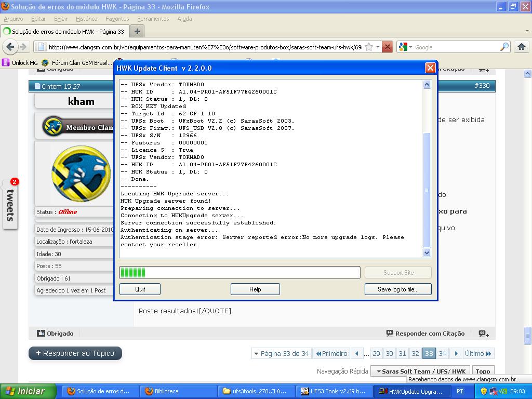
Task: Stop page loading with red X button
Action: [x=387, y=47]
